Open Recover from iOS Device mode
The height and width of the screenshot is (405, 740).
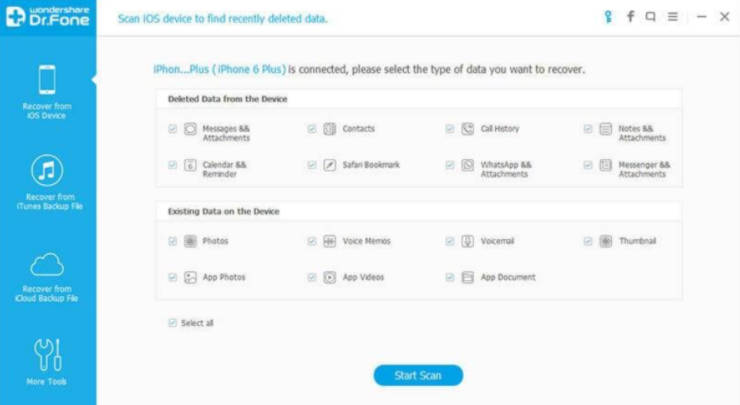point(47,92)
